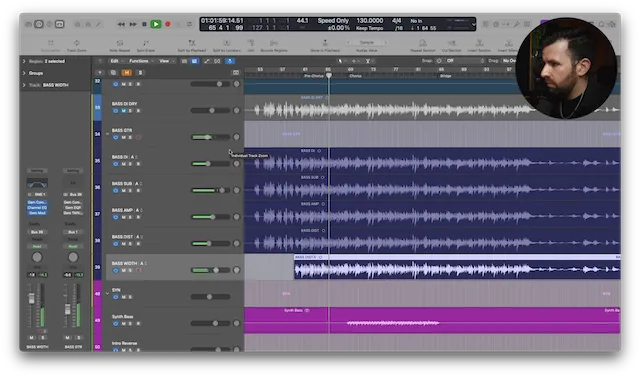This screenshot has height=377, width=640.
Task: Mute the Synth Bass track
Action: click(x=123, y=324)
